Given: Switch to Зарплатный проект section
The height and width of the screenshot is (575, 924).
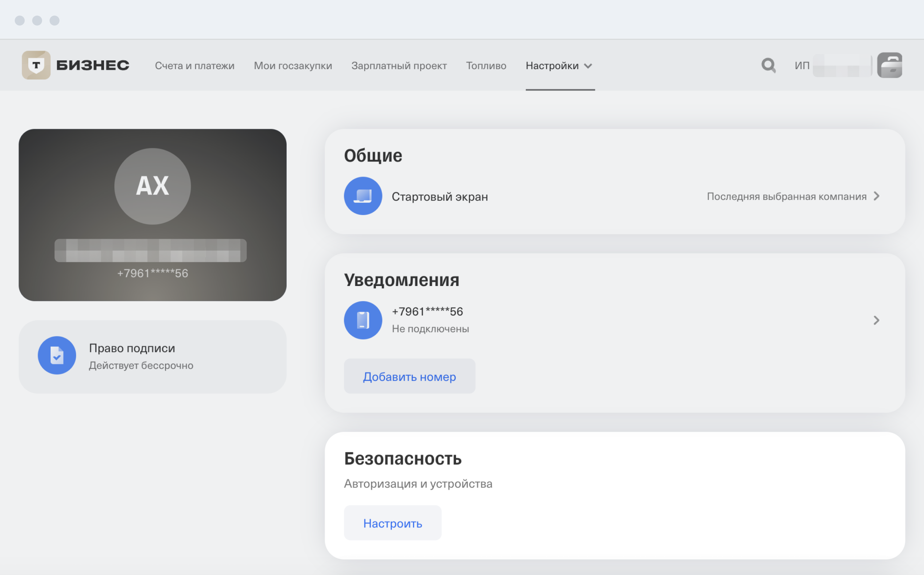Looking at the screenshot, I should (399, 66).
